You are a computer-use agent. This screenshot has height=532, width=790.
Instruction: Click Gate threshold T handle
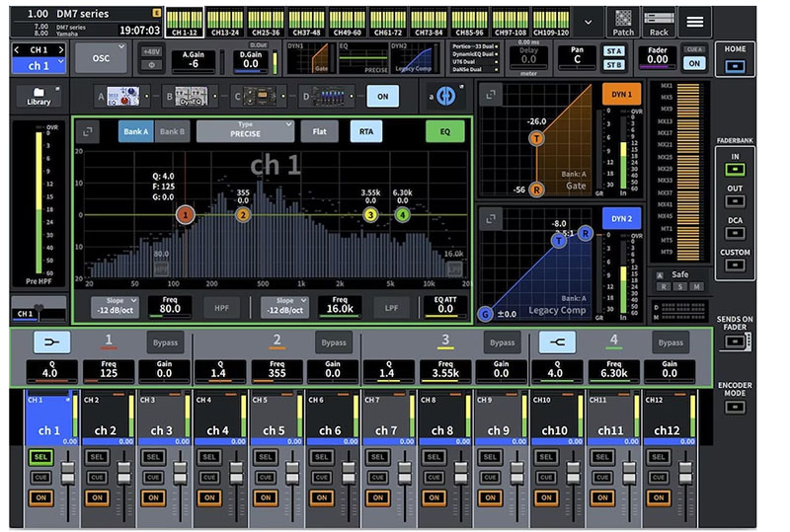[536, 138]
